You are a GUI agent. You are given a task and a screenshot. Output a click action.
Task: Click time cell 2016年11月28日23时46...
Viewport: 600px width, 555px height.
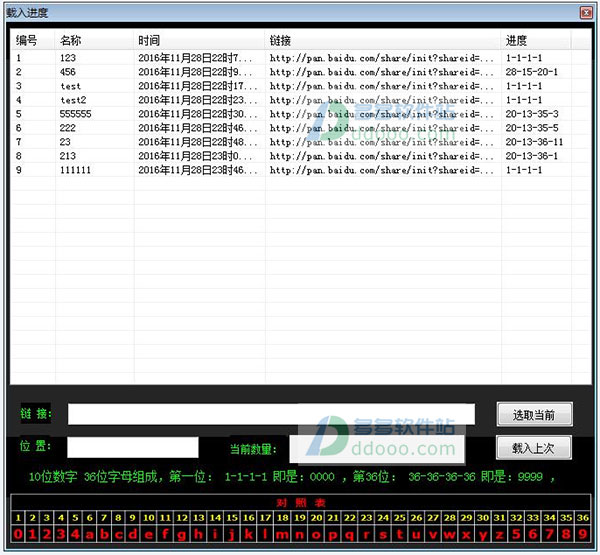tap(198, 170)
